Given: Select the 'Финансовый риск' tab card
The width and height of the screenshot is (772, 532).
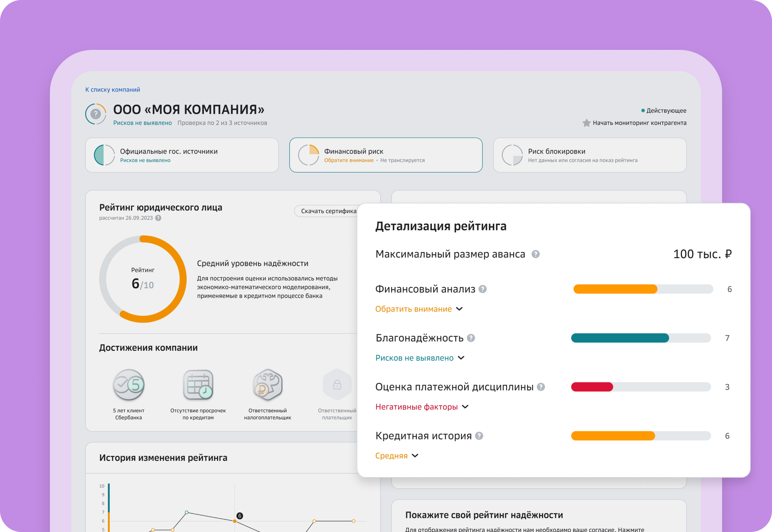Looking at the screenshot, I should click(x=386, y=155).
